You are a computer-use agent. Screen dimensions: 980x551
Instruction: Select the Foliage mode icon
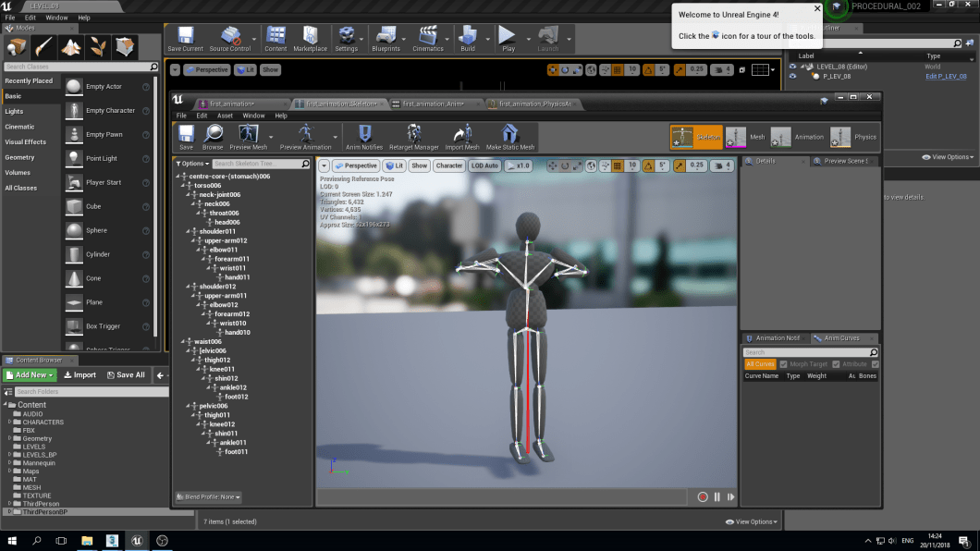[x=97, y=47]
